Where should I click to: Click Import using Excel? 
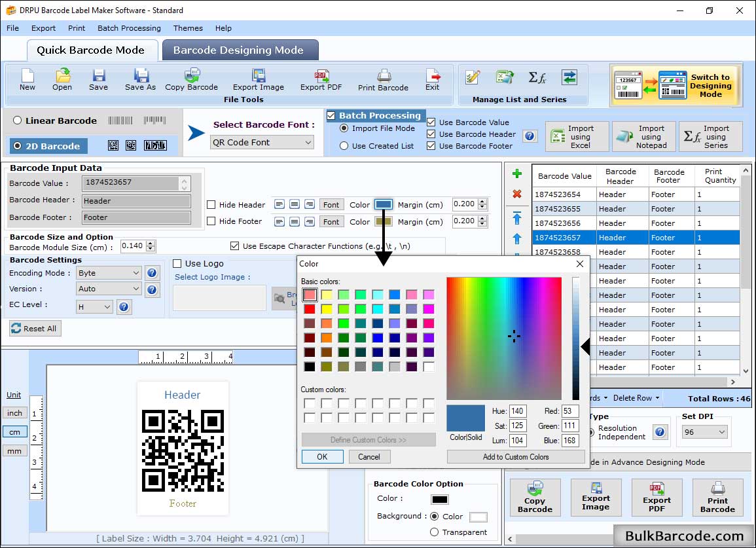tap(577, 137)
